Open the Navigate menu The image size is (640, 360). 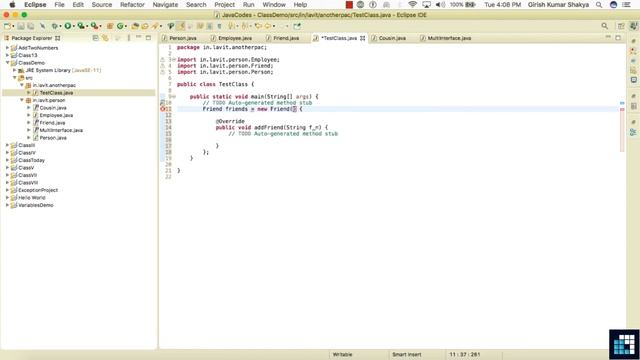point(165,4)
